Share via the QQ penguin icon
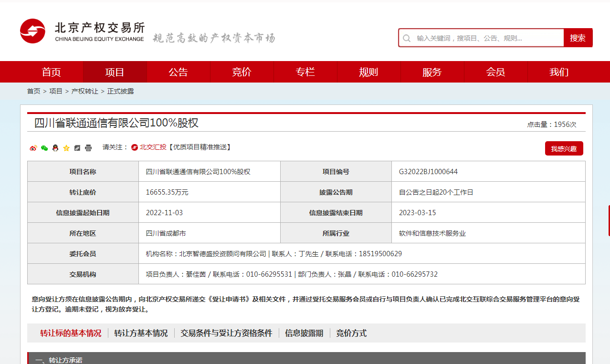Screen dimensions: 610x364 [x=55, y=148]
